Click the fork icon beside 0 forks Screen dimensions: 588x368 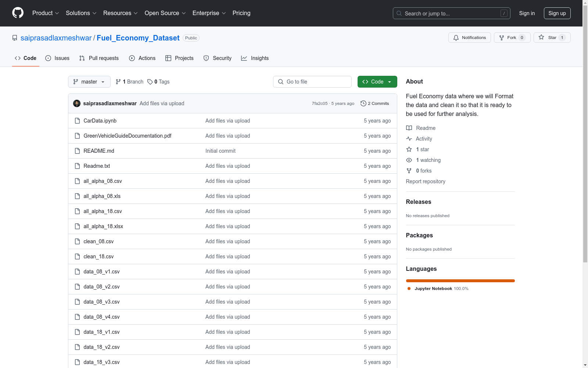(409, 171)
